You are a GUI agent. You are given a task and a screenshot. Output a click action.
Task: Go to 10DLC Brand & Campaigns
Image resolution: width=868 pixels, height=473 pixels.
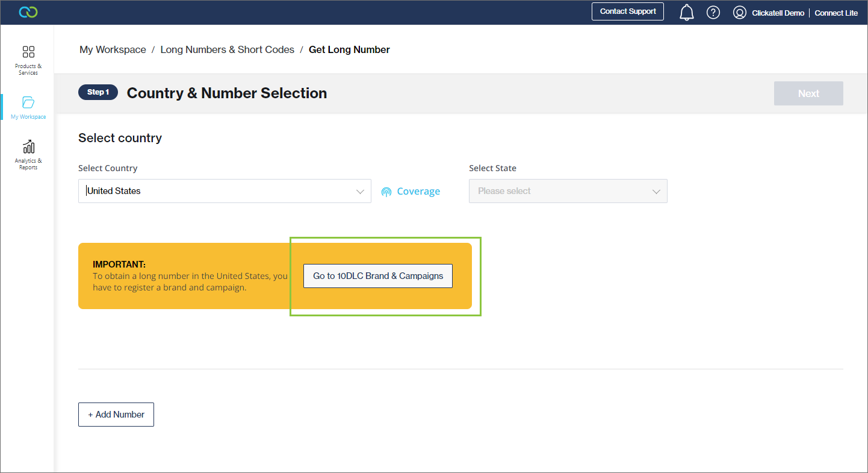378,276
